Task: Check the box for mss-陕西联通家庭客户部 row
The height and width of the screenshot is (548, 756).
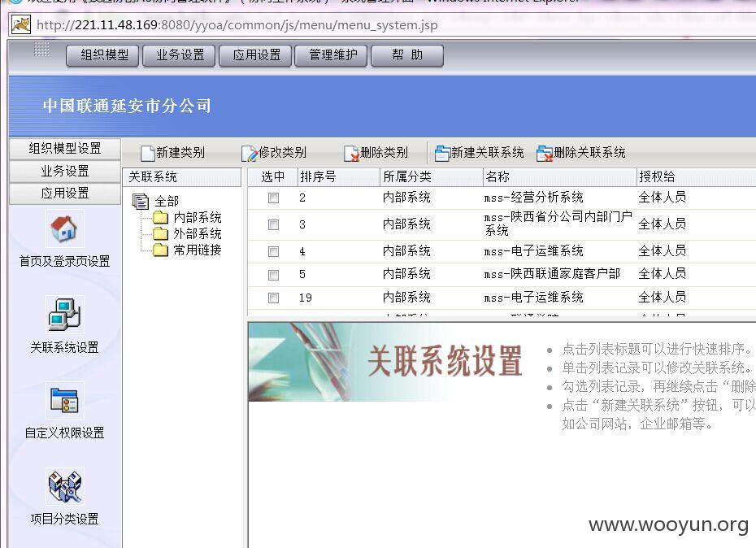Action: 273,275
